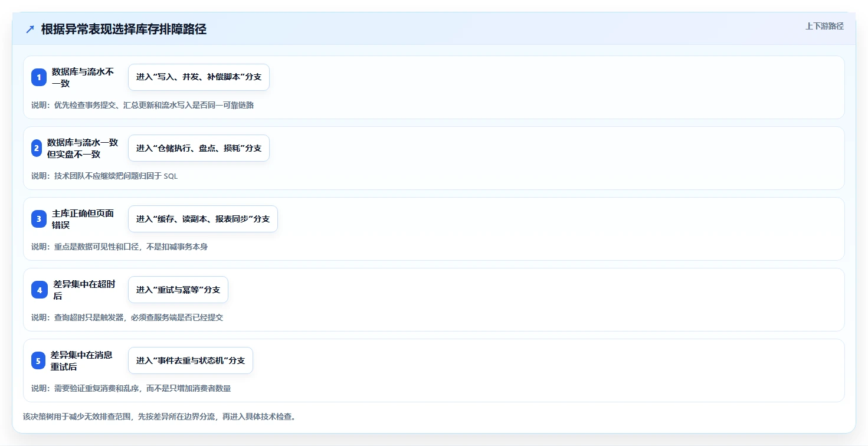868x446 pixels.
Task: Click the step 1 number badge
Action: tap(39, 77)
